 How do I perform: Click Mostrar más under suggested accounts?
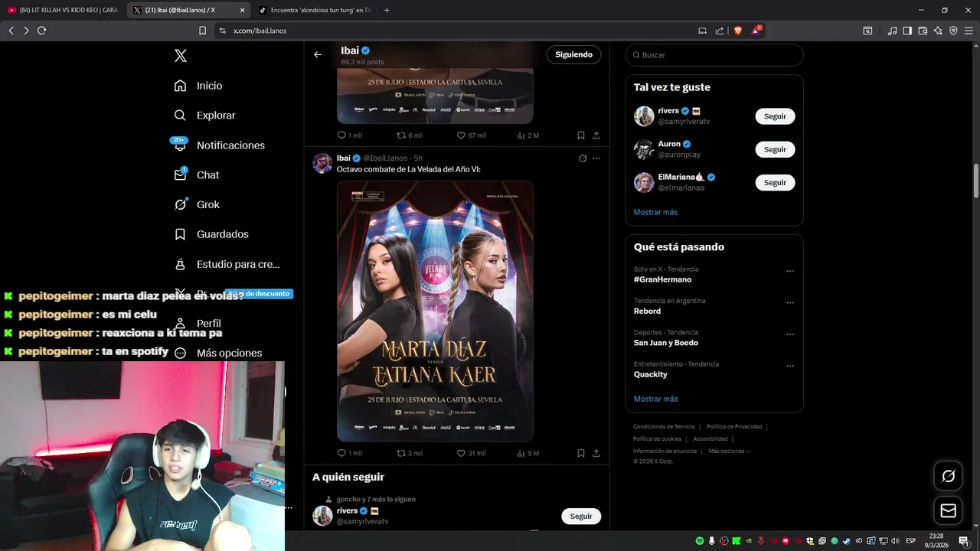click(655, 212)
